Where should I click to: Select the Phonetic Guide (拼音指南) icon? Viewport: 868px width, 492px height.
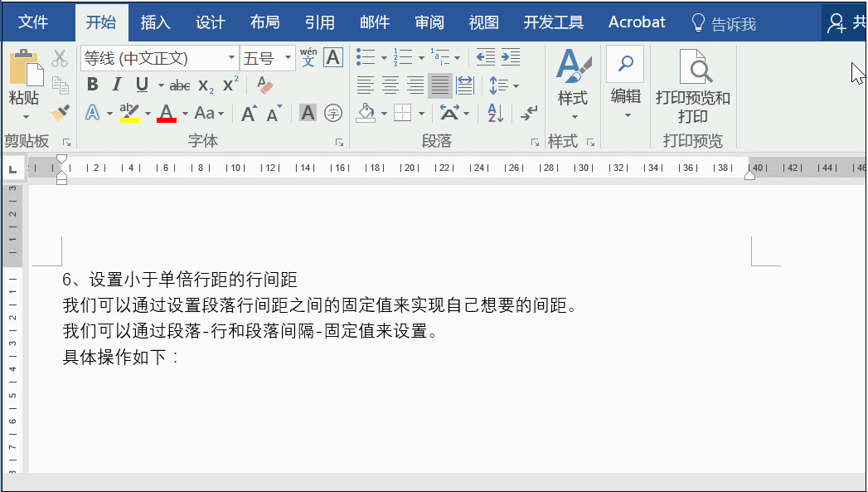308,57
